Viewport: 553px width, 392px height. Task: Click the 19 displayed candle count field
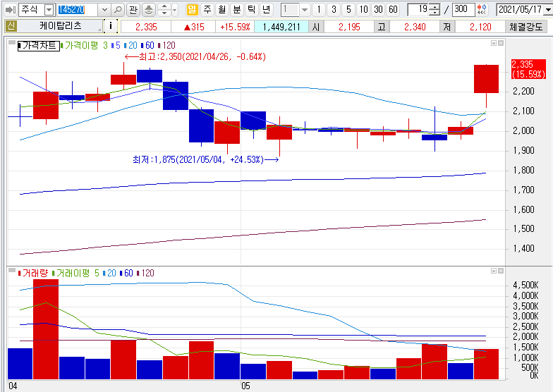pos(419,10)
